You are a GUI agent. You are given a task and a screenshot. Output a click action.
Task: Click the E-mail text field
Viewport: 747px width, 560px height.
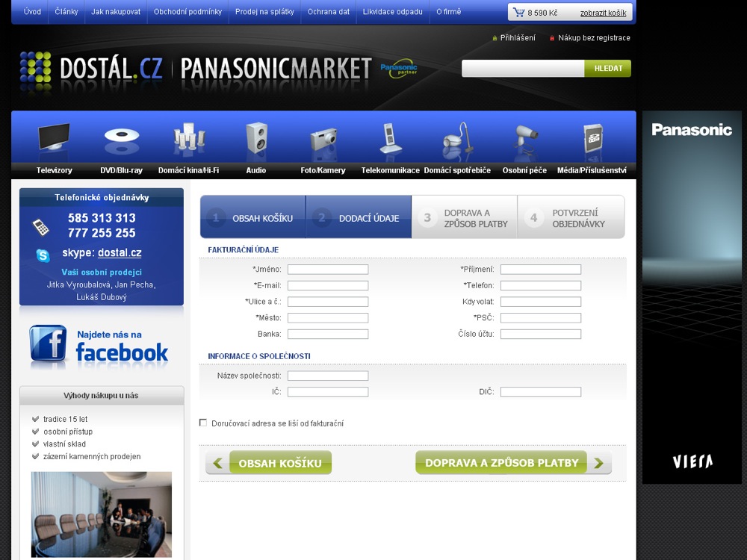(x=328, y=286)
